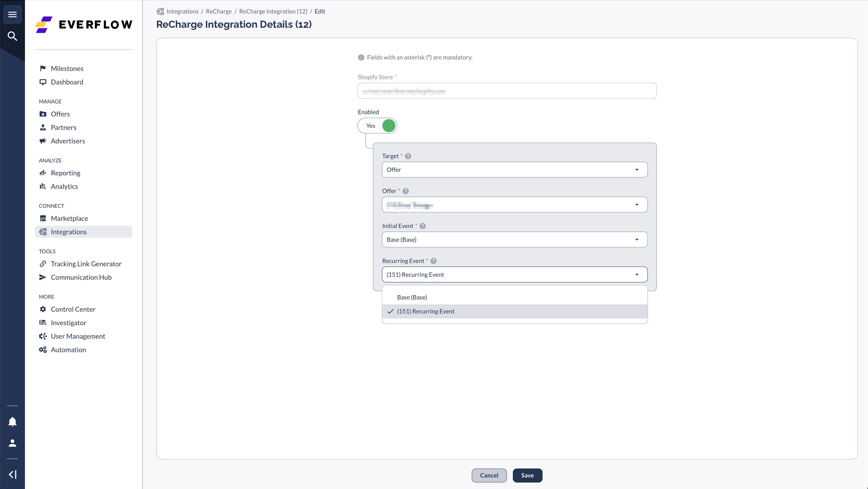868x489 pixels.
Task: Click the Partners person icon
Action: pyautogui.click(x=43, y=127)
